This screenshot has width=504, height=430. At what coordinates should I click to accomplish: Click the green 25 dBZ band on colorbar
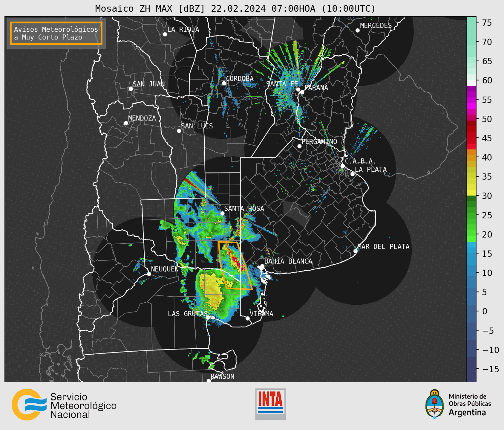tap(471, 215)
